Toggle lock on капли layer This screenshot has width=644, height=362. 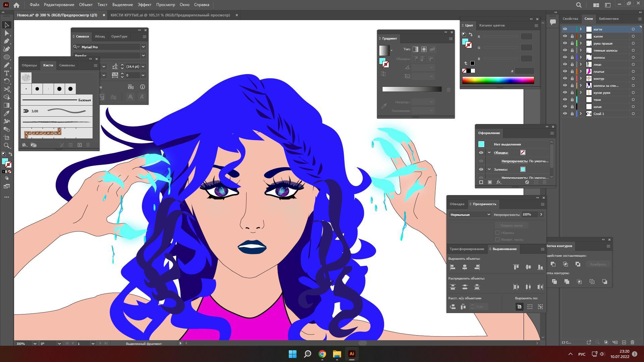click(x=572, y=36)
